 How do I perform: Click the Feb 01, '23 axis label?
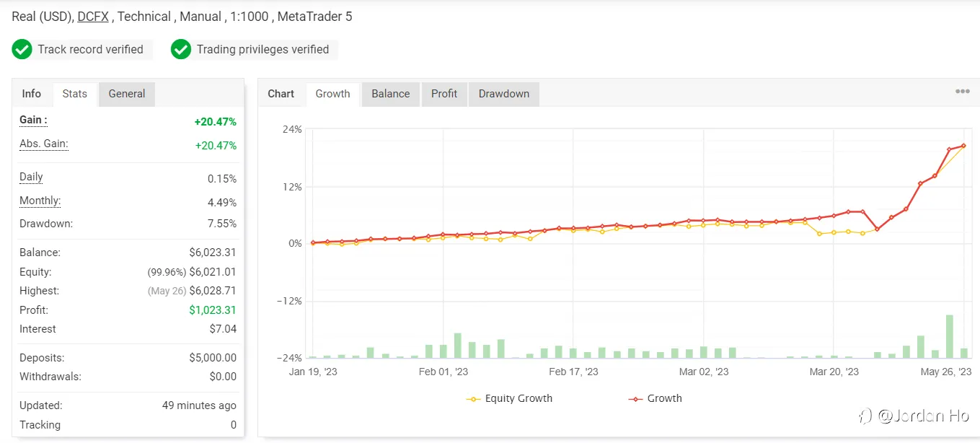pos(443,372)
